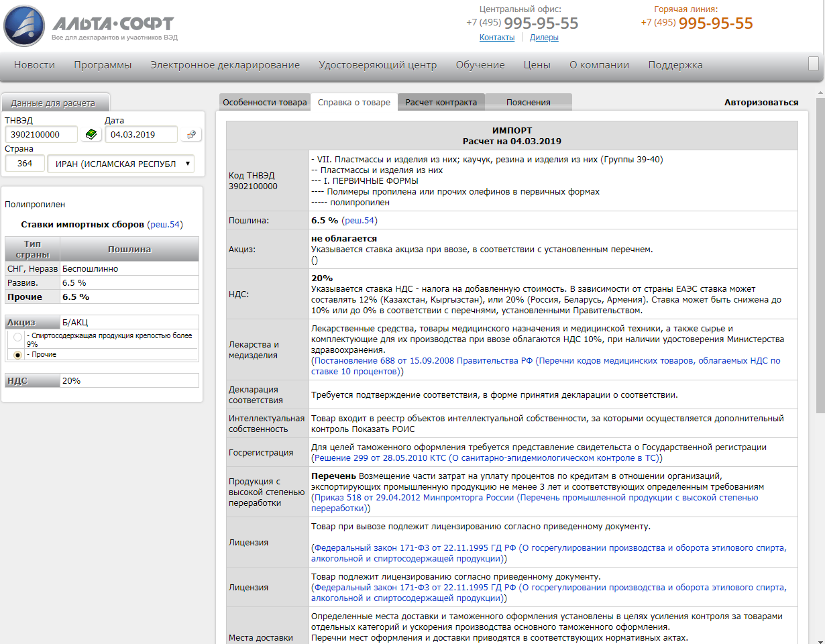Click the date input field
Viewport: 825px width, 644px height.
[141, 134]
